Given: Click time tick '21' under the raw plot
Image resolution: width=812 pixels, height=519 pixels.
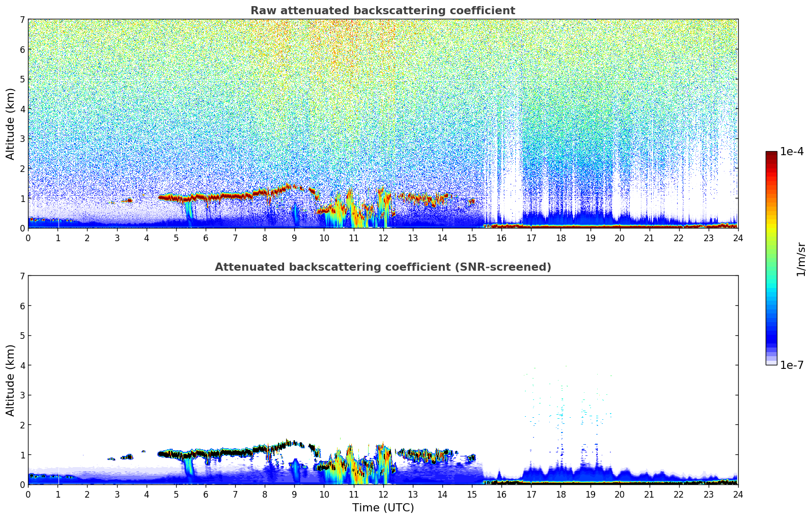Looking at the screenshot, I should pos(650,238).
